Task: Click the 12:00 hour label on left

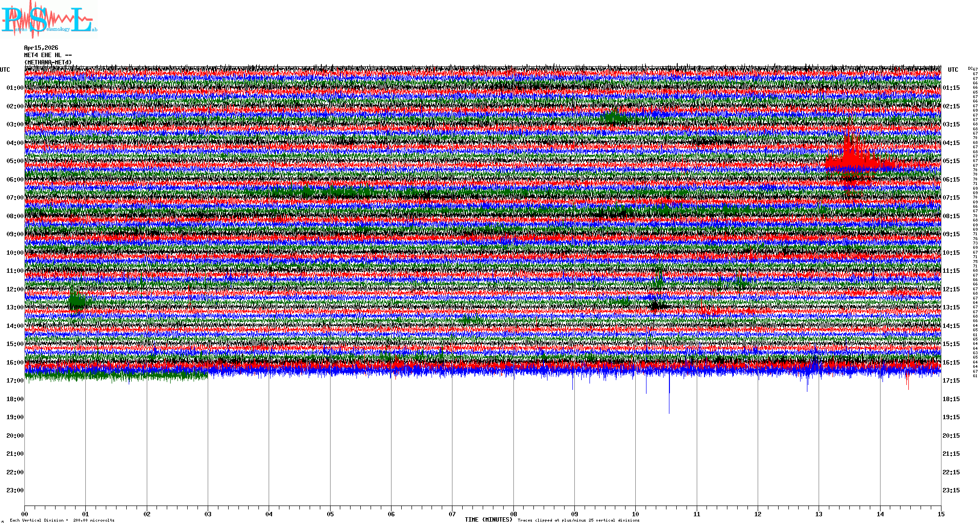Action: coord(15,289)
